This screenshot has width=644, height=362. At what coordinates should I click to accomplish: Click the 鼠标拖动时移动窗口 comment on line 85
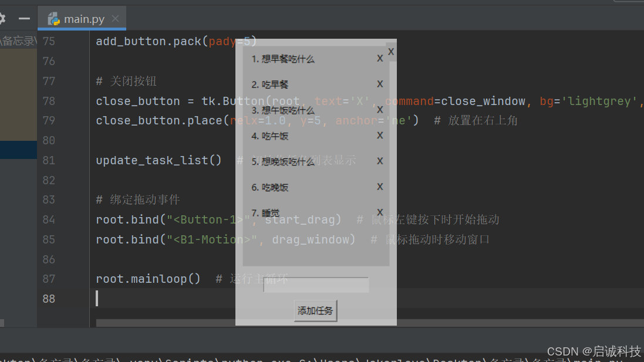430,239
